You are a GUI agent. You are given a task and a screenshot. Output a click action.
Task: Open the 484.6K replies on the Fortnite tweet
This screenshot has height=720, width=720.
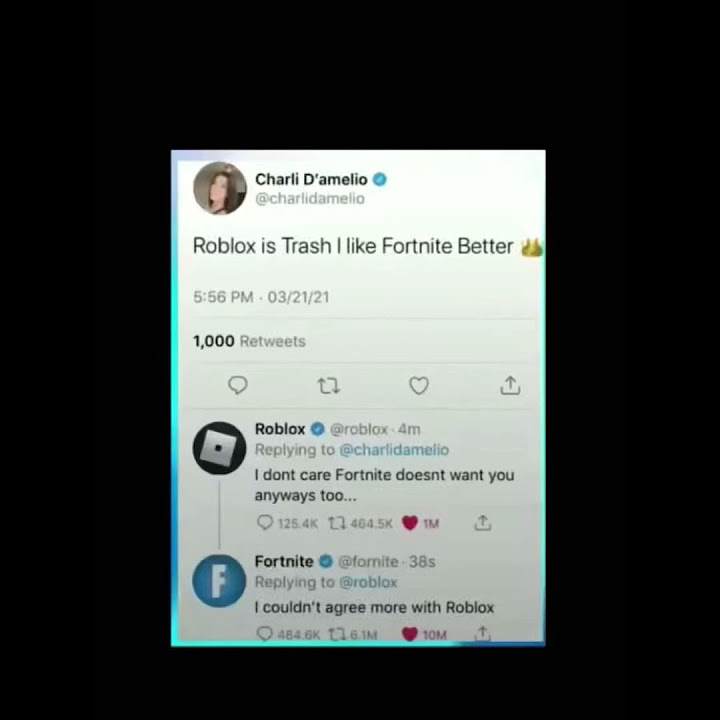(x=288, y=634)
